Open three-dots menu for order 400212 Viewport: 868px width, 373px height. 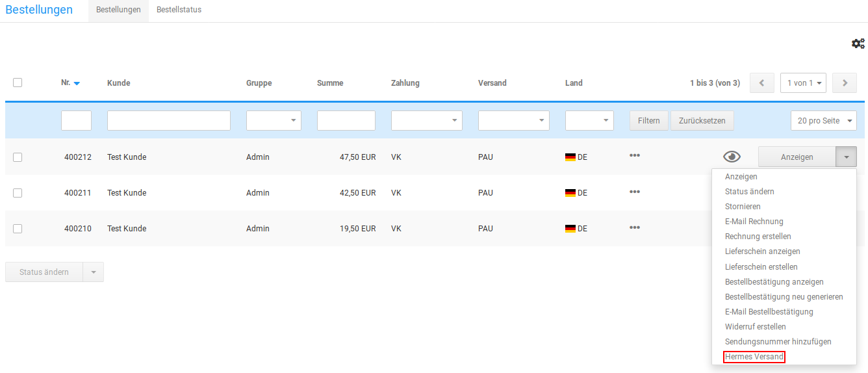[x=635, y=155]
